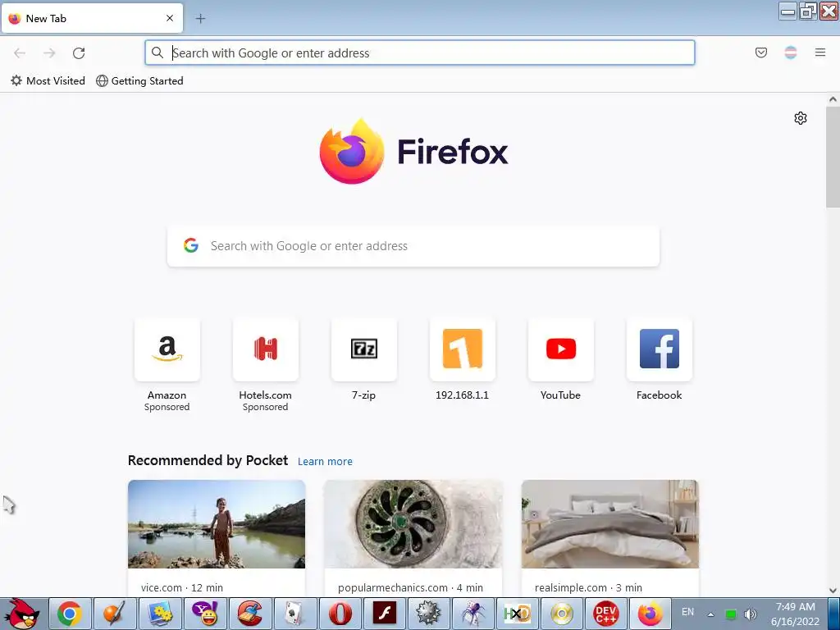This screenshot has height=630, width=840.
Task: Open the Getting Started bookmark
Action: [139, 81]
